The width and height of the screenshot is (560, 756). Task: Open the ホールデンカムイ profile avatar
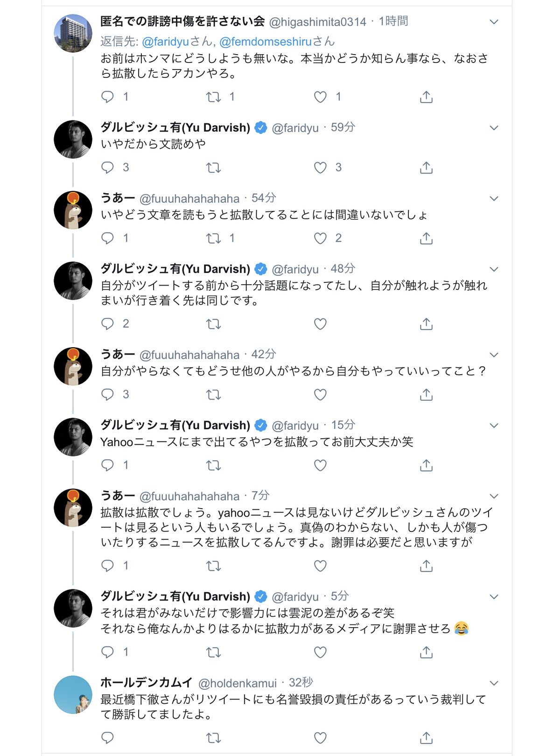click(x=73, y=694)
